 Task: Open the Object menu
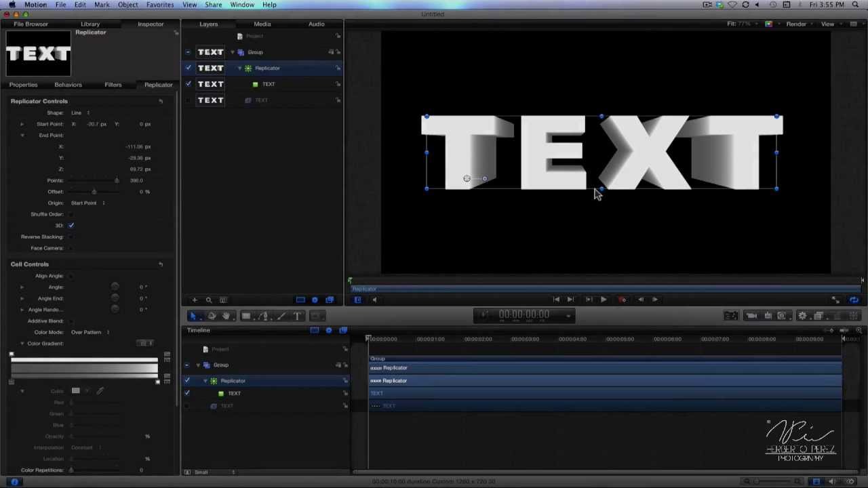[127, 5]
